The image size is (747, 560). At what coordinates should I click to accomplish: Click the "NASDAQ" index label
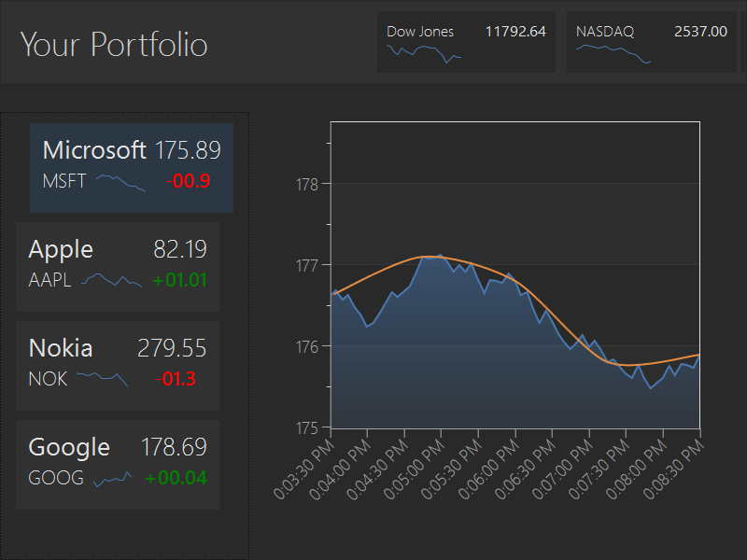click(x=604, y=32)
